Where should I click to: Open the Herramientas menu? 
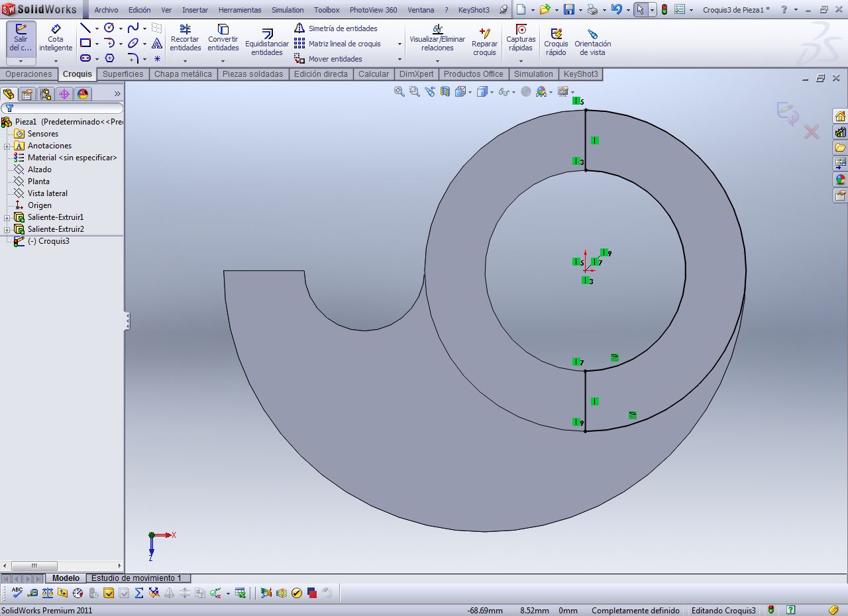pos(240,10)
